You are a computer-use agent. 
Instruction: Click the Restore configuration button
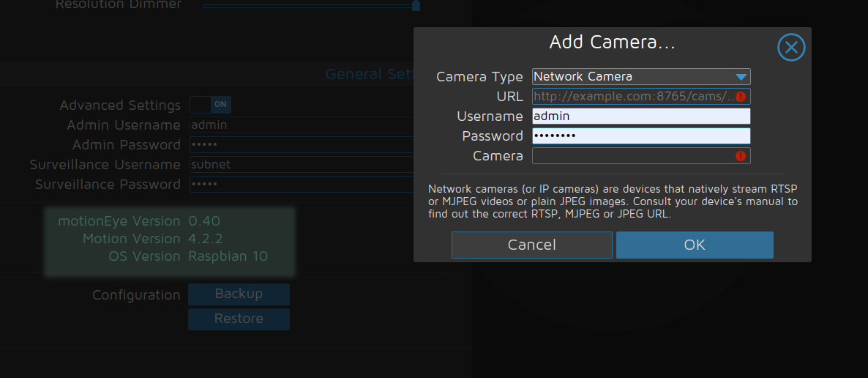pyautogui.click(x=239, y=319)
